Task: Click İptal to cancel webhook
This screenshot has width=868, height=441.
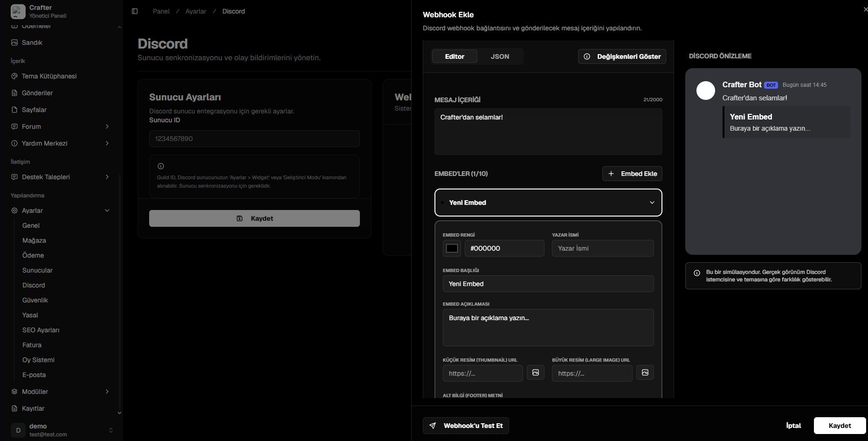Action: (x=793, y=426)
